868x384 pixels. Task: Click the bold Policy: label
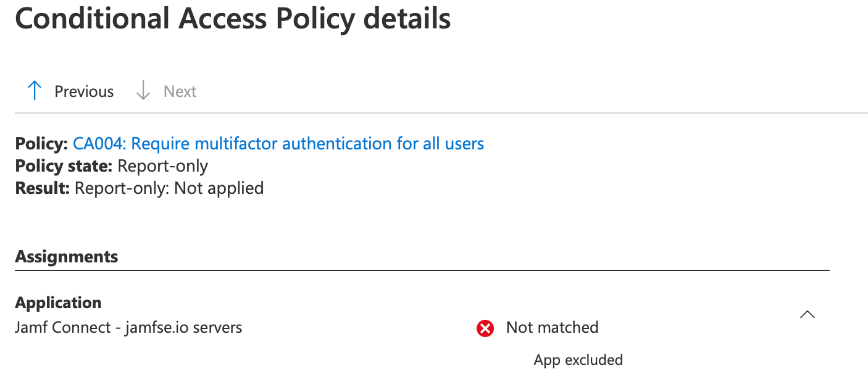(x=41, y=144)
